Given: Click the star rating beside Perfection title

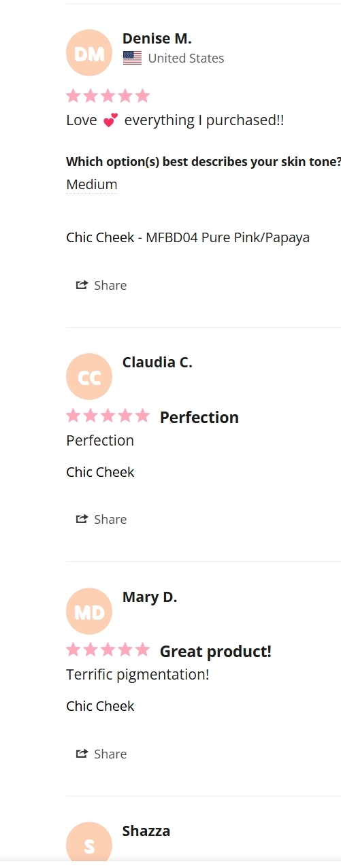Looking at the screenshot, I should [x=108, y=416].
